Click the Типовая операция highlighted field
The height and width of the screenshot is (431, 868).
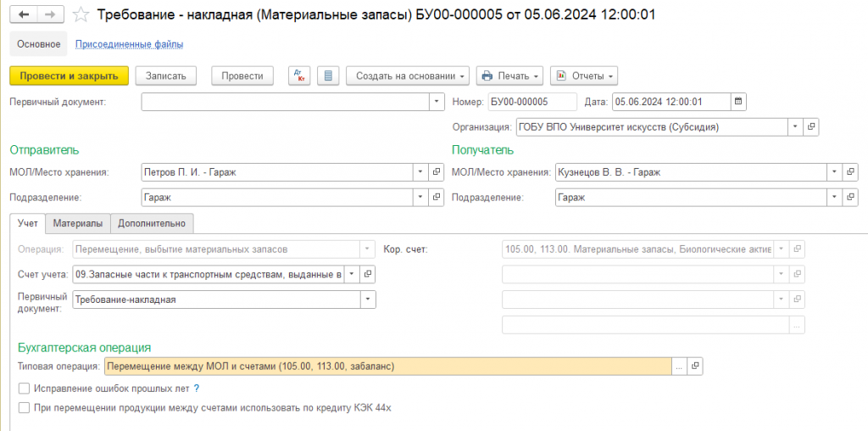pos(388,367)
